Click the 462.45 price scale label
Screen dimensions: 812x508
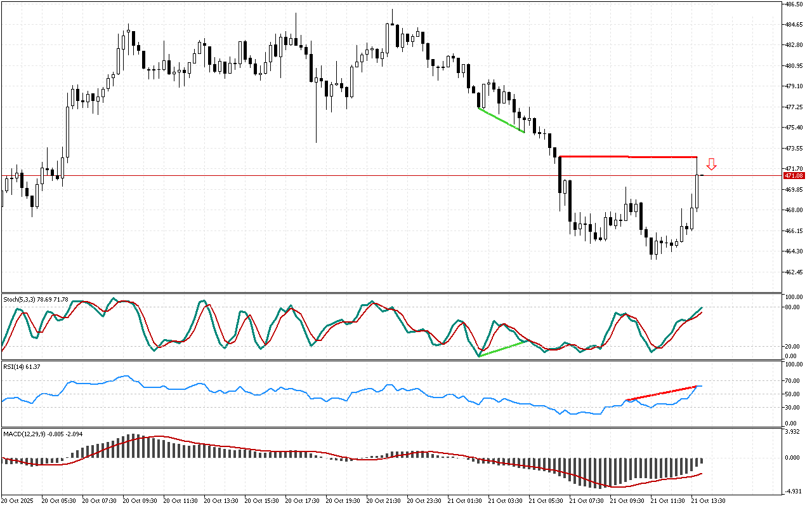(794, 272)
